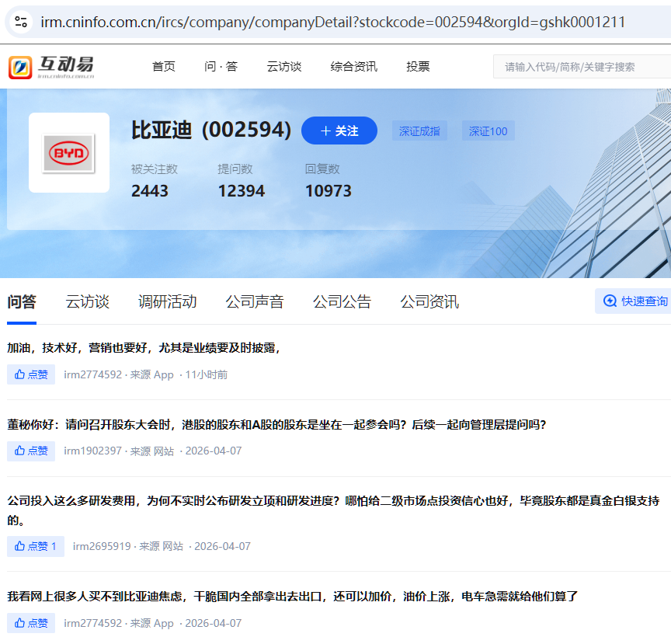671x644 pixels.
Task: Click the 深证100 tag
Action: [488, 131]
